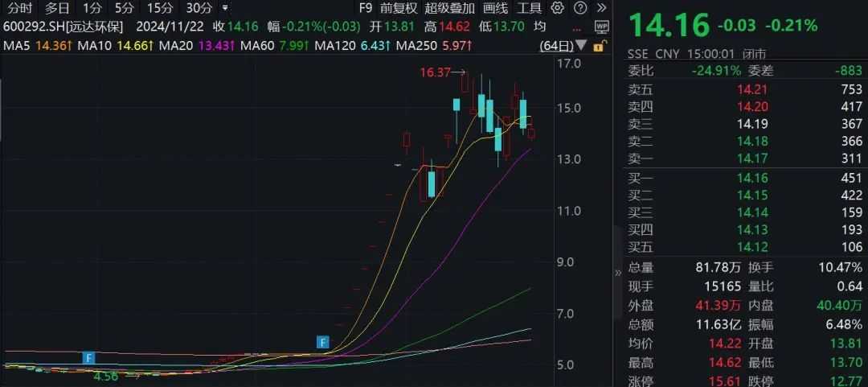Open the 前复权 adjustment dropdown
The width and height of the screenshot is (868, 387).
click(x=399, y=9)
